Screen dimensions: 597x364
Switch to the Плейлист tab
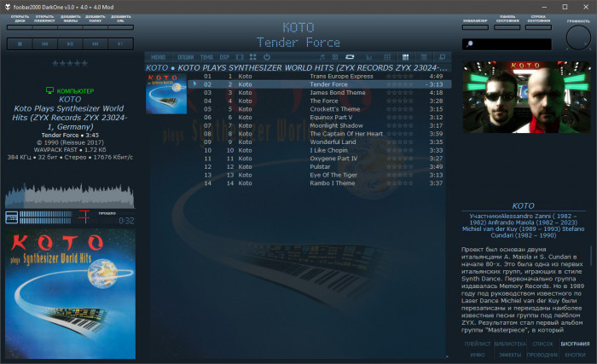478,344
